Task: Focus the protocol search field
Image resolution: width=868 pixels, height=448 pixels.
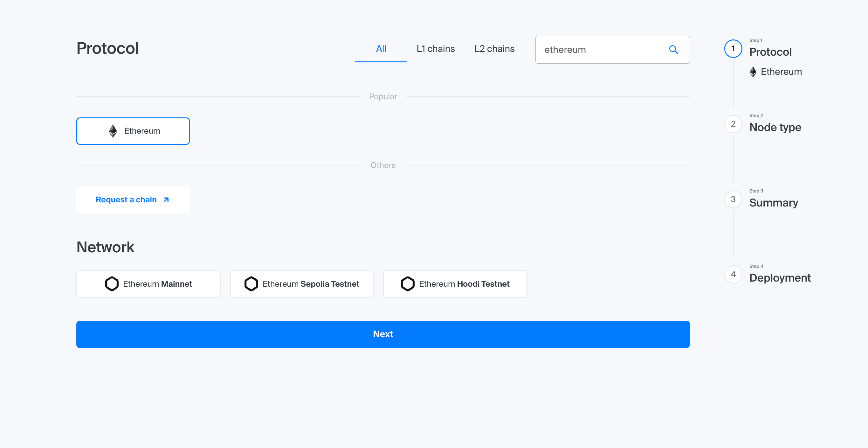Action: (x=613, y=50)
